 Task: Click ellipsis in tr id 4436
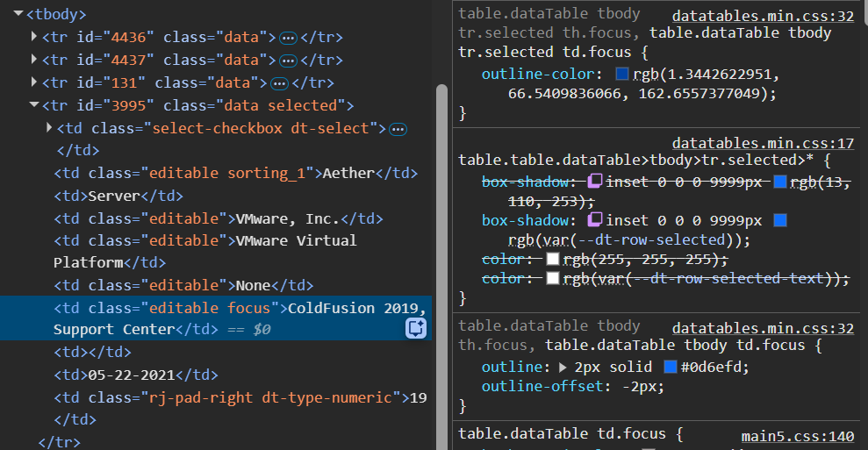288,38
